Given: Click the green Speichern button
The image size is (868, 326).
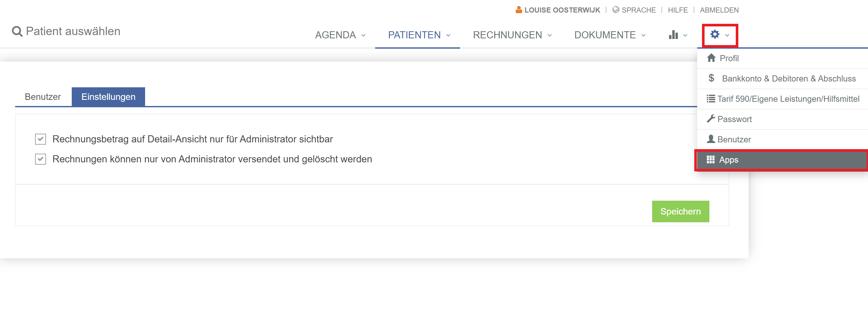Looking at the screenshot, I should pos(680,211).
